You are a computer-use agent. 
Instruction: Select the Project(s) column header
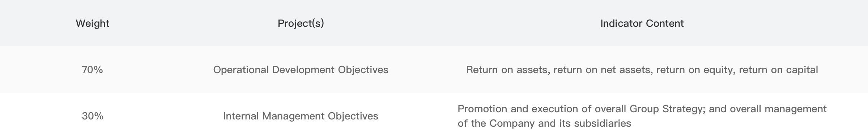301,23
